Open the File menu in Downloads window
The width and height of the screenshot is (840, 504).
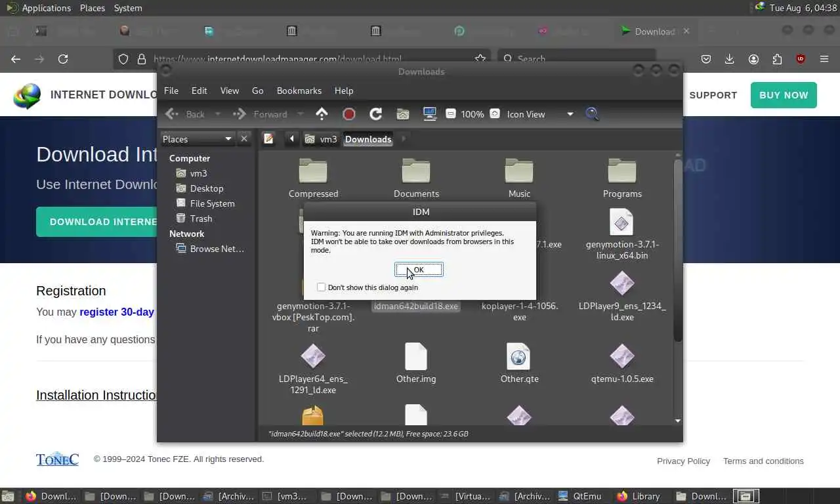(171, 91)
